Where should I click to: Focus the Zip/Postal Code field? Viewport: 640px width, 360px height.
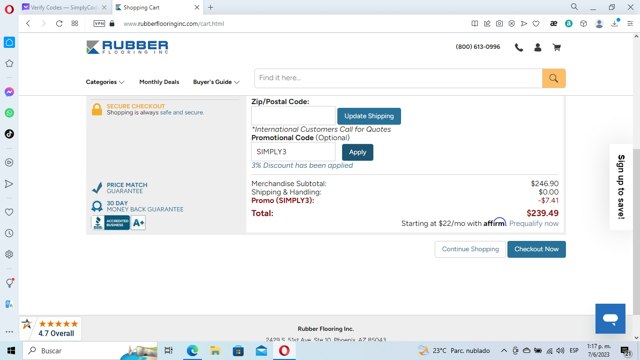point(293,116)
